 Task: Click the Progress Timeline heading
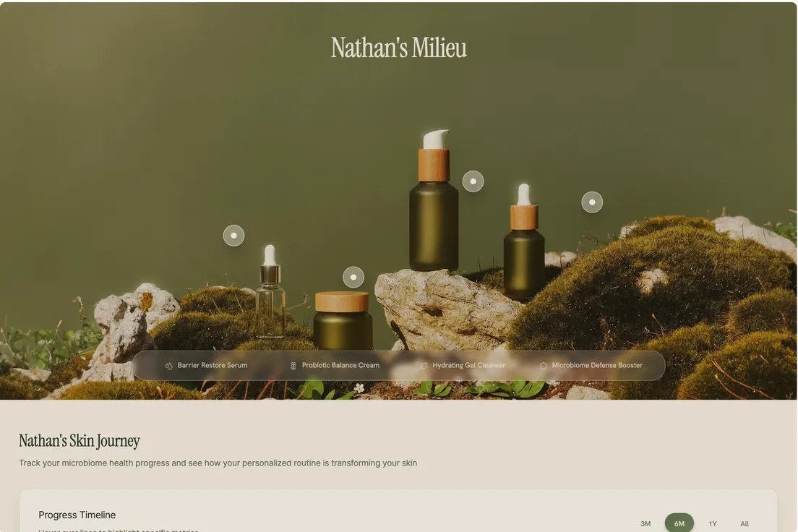77,515
